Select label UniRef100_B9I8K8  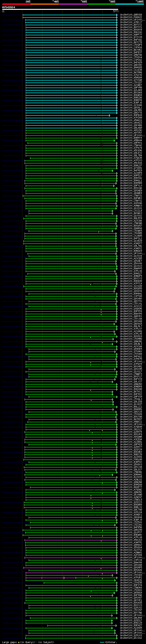tap(131, 93)
